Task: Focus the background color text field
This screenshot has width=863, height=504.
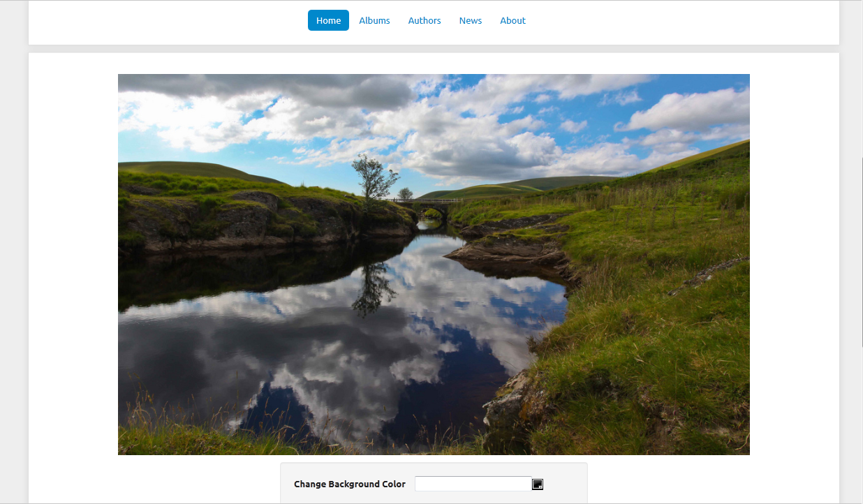Action: pos(473,484)
